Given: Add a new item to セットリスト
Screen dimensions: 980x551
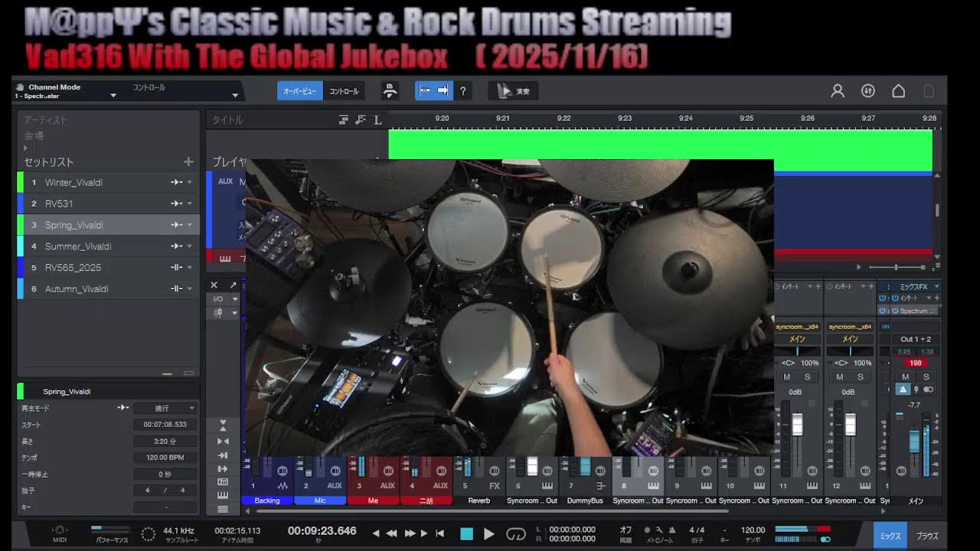Looking at the screenshot, I should point(188,162).
